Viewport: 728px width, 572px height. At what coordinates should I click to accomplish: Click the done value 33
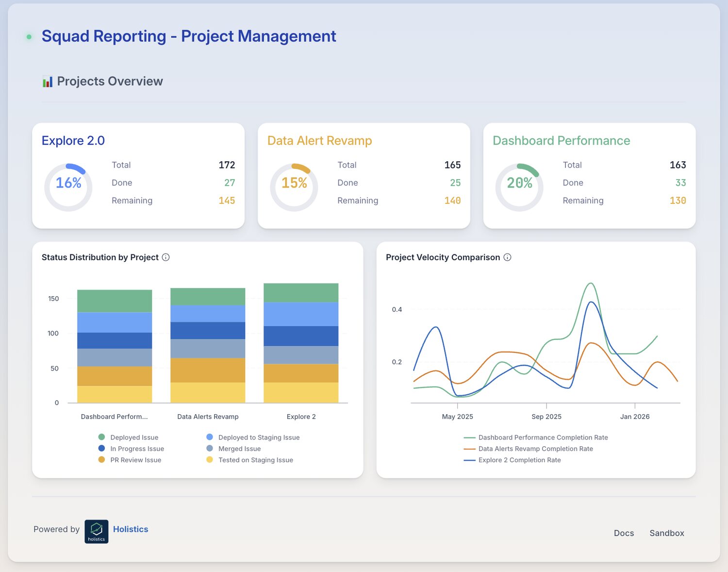[680, 183]
